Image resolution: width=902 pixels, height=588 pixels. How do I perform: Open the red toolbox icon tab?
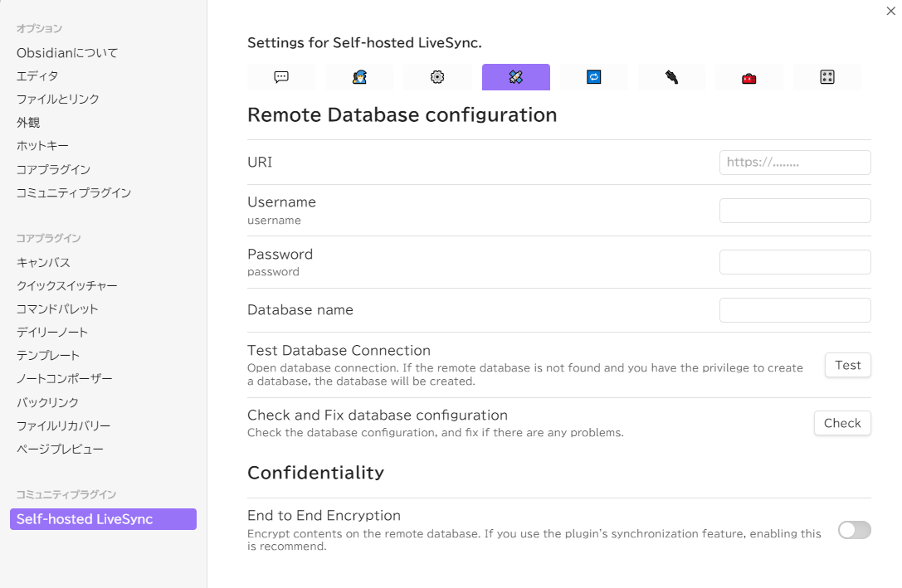748,77
